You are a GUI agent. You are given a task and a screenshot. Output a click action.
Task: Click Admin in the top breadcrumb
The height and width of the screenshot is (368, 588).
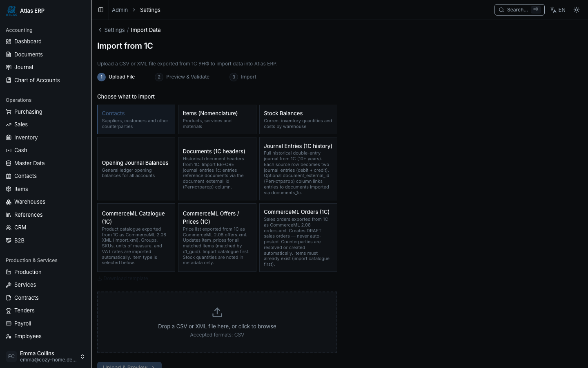[120, 10]
